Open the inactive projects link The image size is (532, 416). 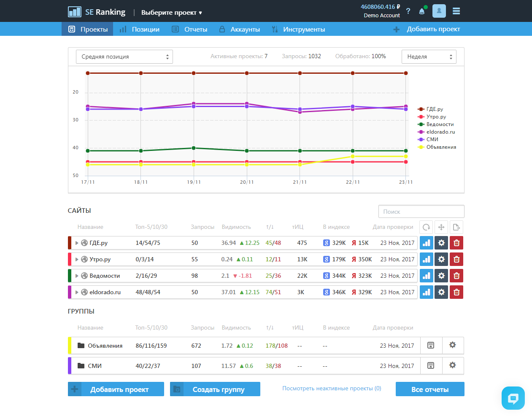pyautogui.click(x=332, y=389)
